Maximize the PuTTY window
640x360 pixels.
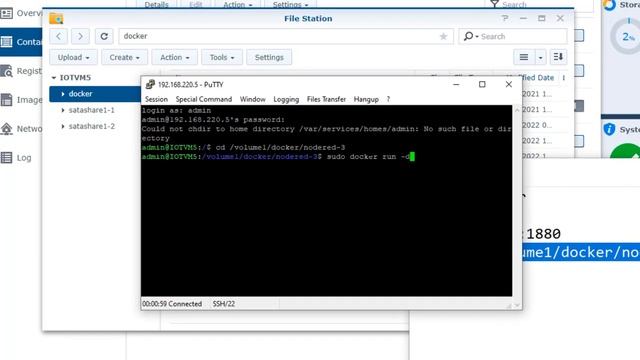coord(482,84)
